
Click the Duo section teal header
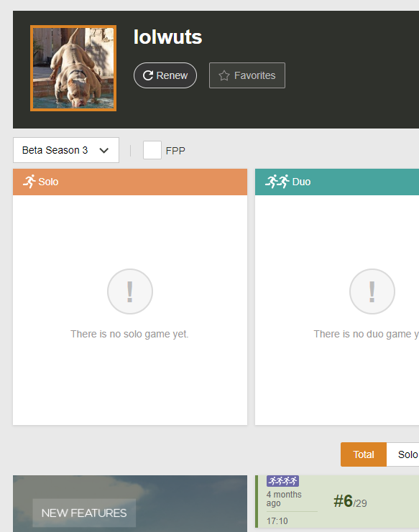point(337,182)
